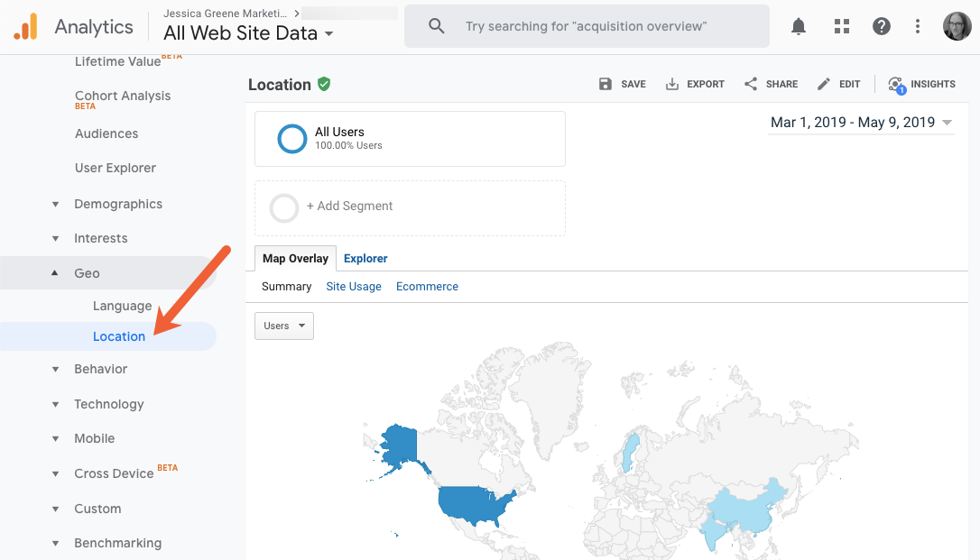Viewport: 980px width, 560px height.
Task: Click the green verified shield icon
Action: point(324,84)
